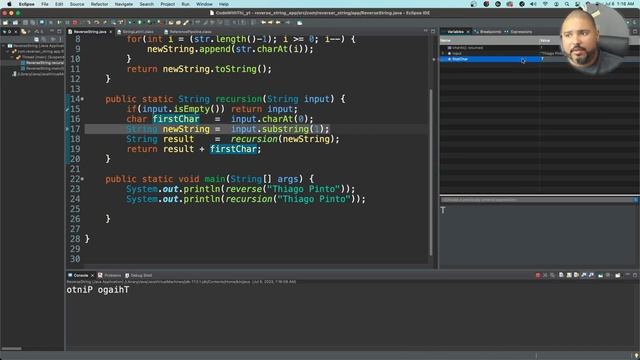Open the Help menu
The height and width of the screenshot is (360, 640).
(x=224, y=4)
